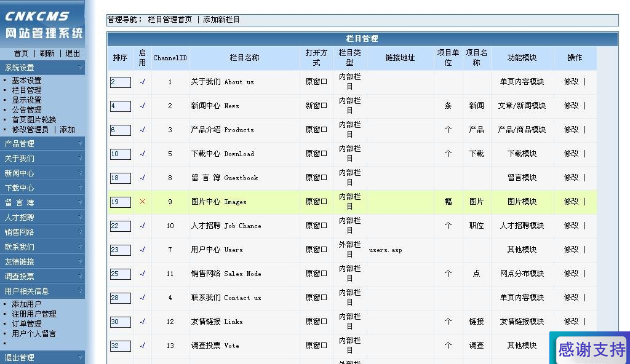Open 添加用户 in the sidebar
The image size is (630, 364).
26,304
